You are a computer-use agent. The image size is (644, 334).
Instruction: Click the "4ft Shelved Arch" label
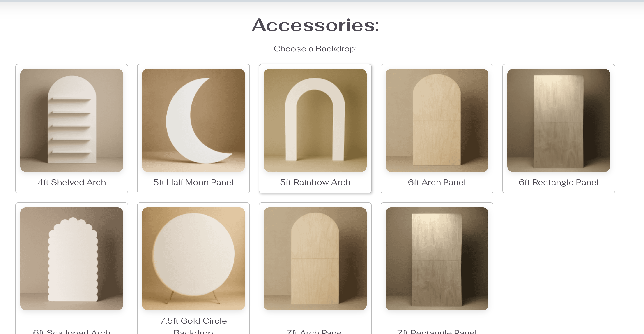[x=71, y=182]
